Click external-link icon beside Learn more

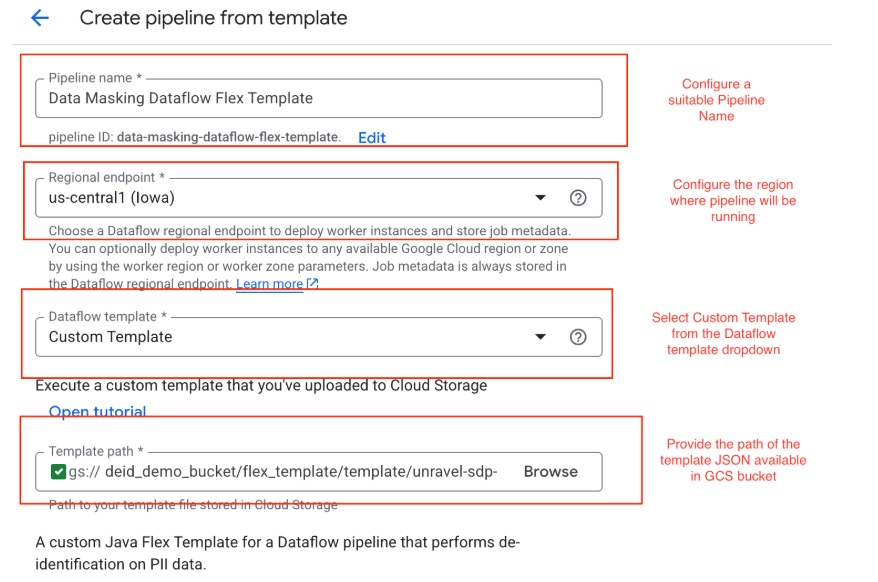pyautogui.click(x=313, y=284)
